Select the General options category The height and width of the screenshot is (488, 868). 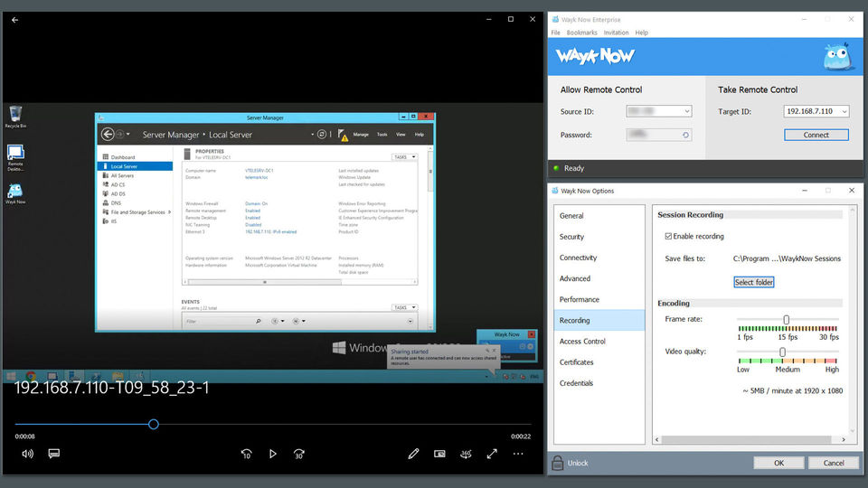click(599, 216)
